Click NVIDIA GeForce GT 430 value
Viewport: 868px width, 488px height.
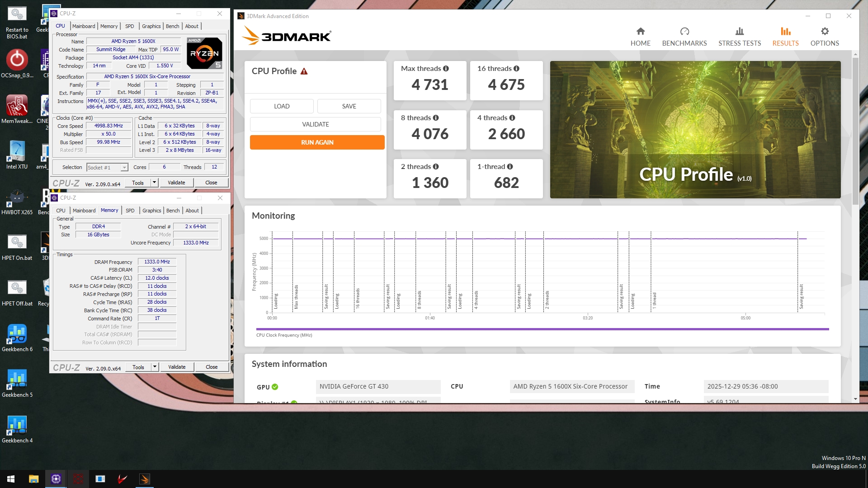[x=378, y=387]
